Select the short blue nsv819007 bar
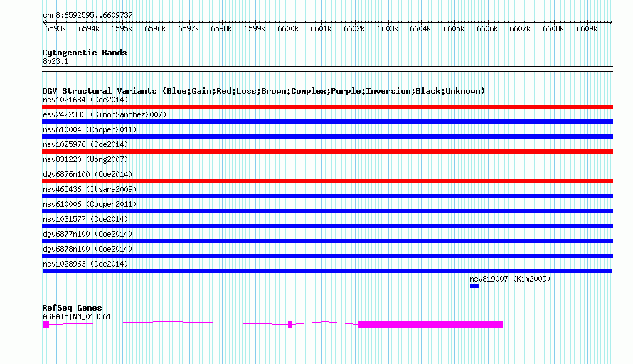Image resolution: width=633 pixels, height=364 pixels. click(x=475, y=286)
